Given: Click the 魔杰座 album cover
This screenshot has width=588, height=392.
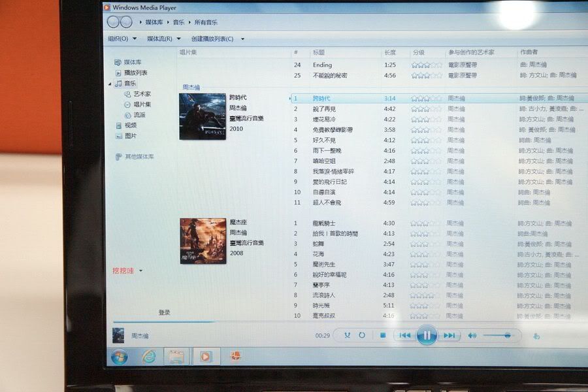Looking at the screenshot, I should pos(203,241).
